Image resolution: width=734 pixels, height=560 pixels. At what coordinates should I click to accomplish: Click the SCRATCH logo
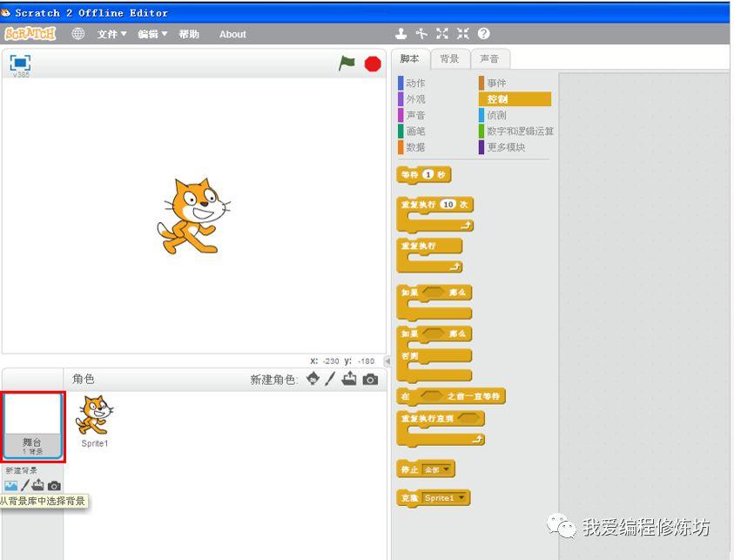30,34
